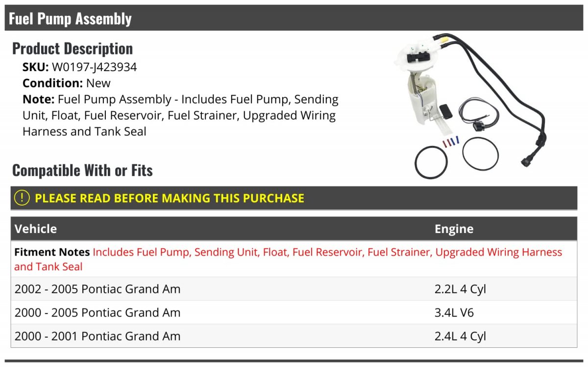The width and height of the screenshot is (588, 367).
Task: Click the PLEASE READ BEFORE MAKING THIS PURCHASE banner
Action: [294, 198]
